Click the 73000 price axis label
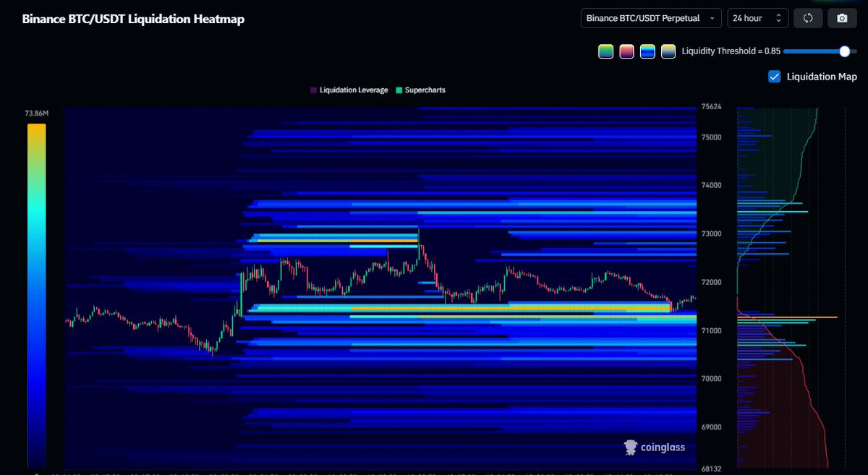868x475 pixels. click(712, 234)
